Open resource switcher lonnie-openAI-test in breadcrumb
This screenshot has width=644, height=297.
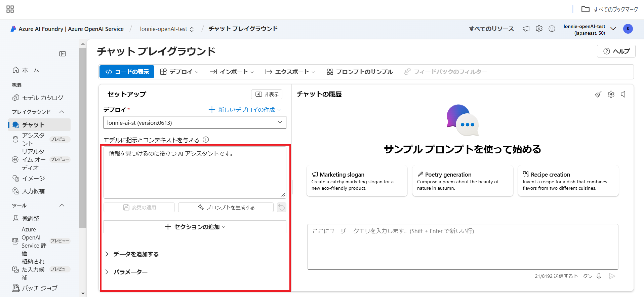167,29
